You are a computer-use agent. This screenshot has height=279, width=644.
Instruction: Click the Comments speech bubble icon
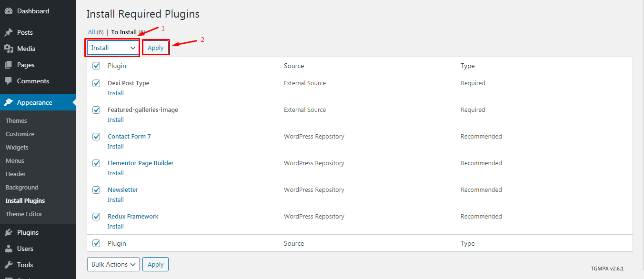click(9, 81)
